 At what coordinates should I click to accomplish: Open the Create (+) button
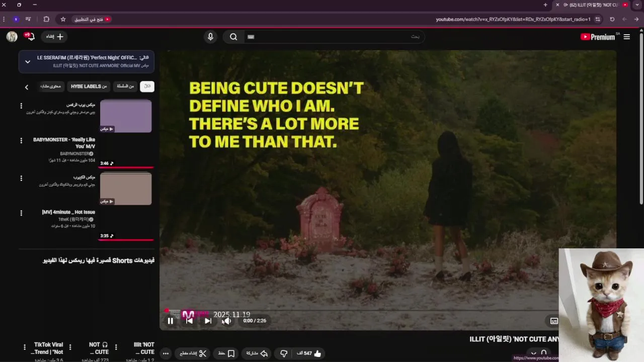(55, 37)
